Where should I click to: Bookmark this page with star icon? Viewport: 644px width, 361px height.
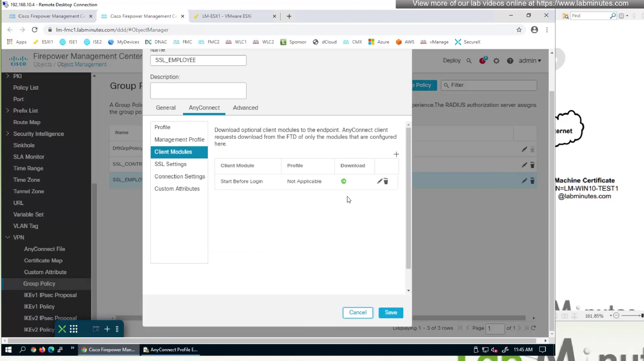(519, 30)
